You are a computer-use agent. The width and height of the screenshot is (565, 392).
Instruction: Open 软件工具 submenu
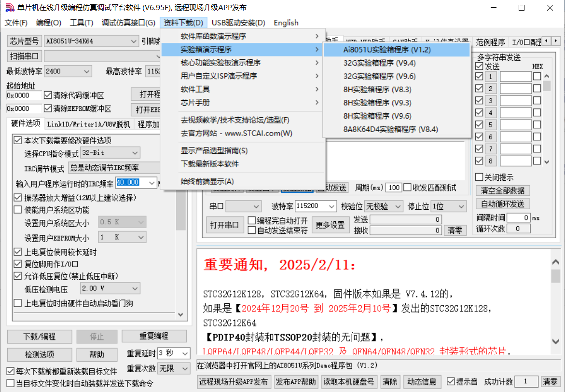pos(243,89)
